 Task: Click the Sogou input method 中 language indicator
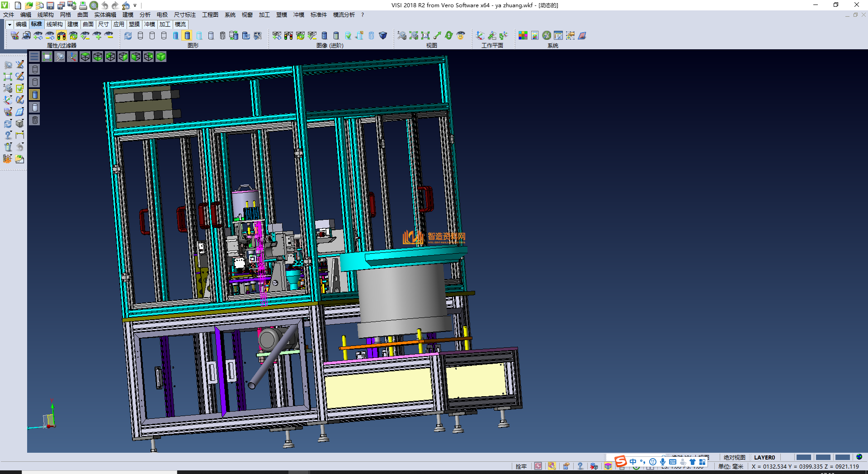coord(633,462)
